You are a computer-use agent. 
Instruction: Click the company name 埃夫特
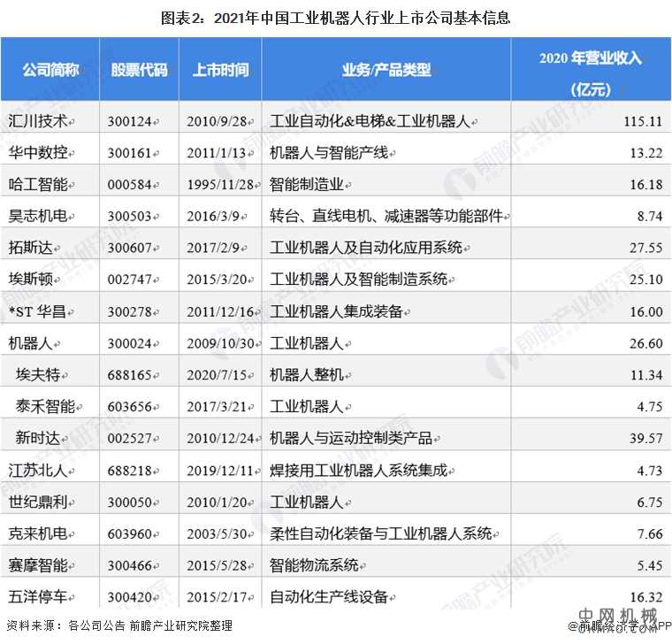(38, 375)
